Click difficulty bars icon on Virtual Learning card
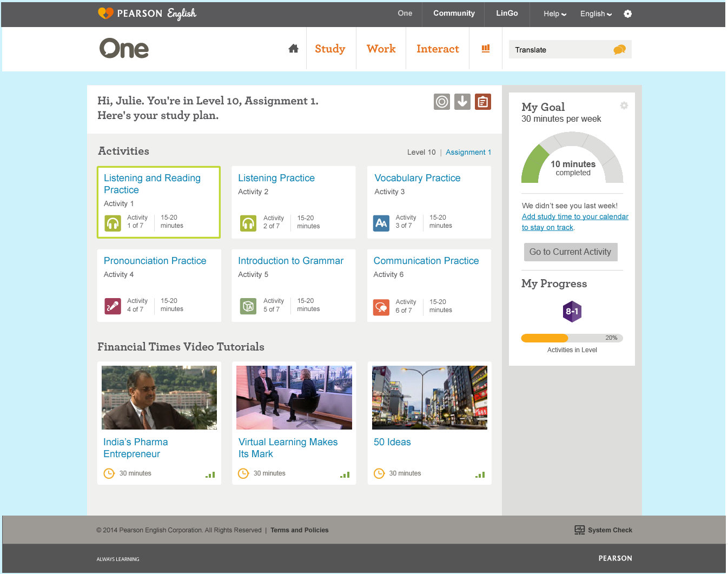The height and width of the screenshot is (574, 728). 345,475
